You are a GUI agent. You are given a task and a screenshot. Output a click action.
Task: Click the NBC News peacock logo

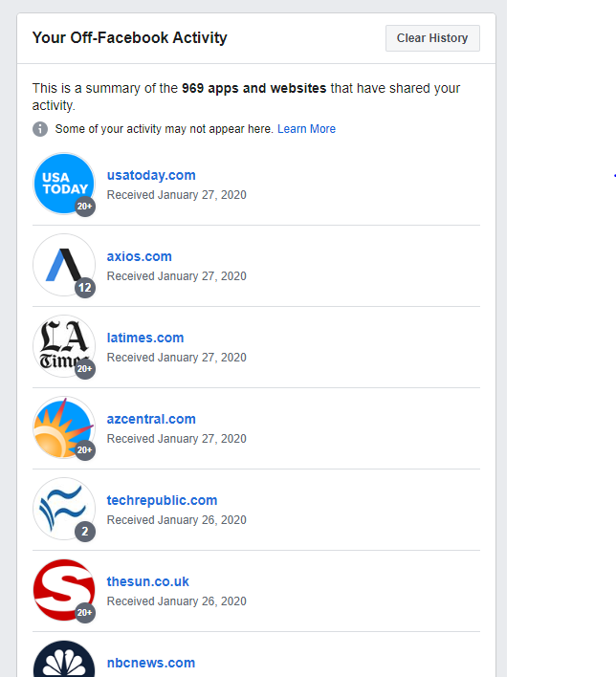pos(64,659)
